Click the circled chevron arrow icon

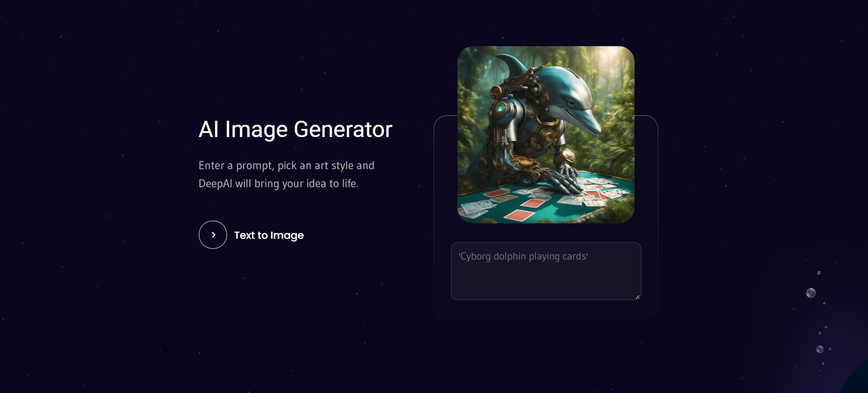(213, 235)
